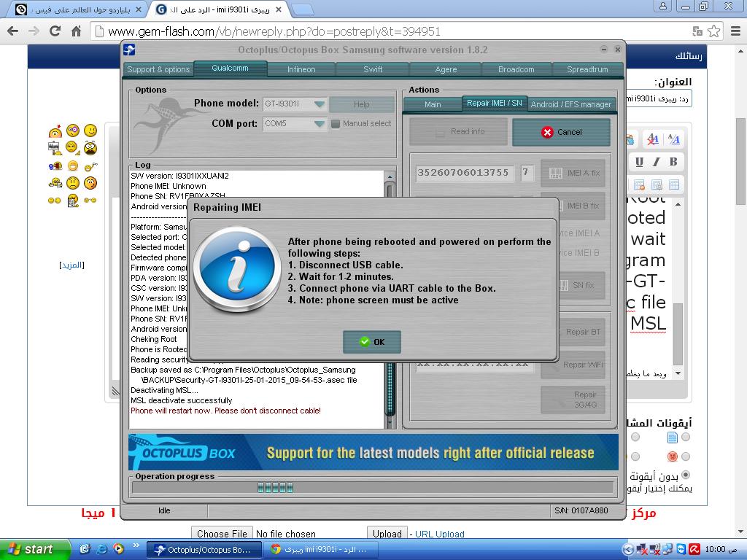Click the المزيد more smileys link
The width and height of the screenshot is (747, 560).
click(x=72, y=265)
